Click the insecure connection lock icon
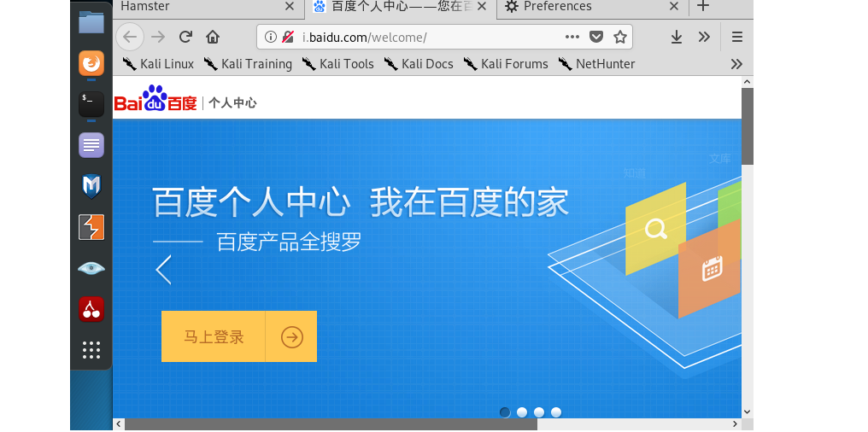The height and width of the screenshot is (432, 868). [288, 37]
